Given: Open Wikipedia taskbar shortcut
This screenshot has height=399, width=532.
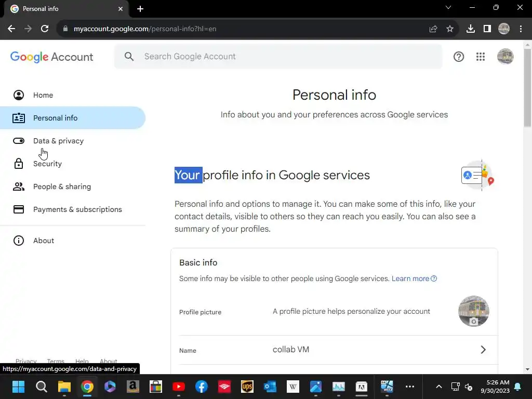Looking at the screenshot, I should [293, 387].
